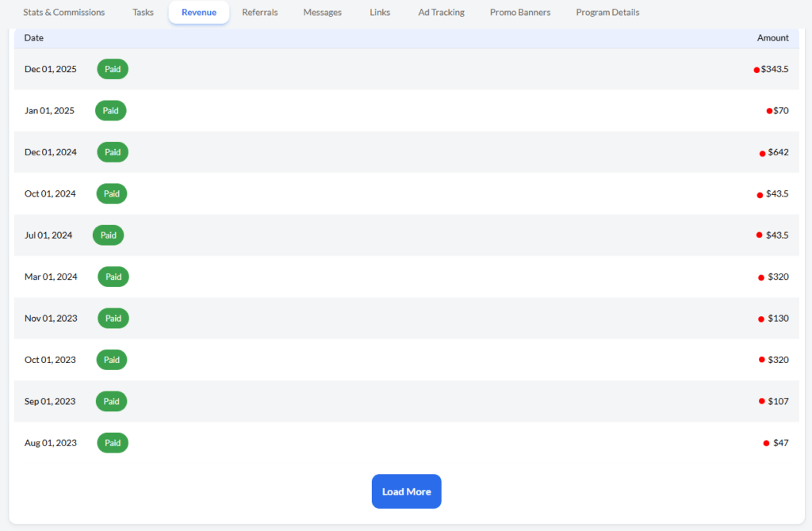Click the red dot beside the $107 revenue entry
The image size is (812, 531).
(x=760, y=401)
